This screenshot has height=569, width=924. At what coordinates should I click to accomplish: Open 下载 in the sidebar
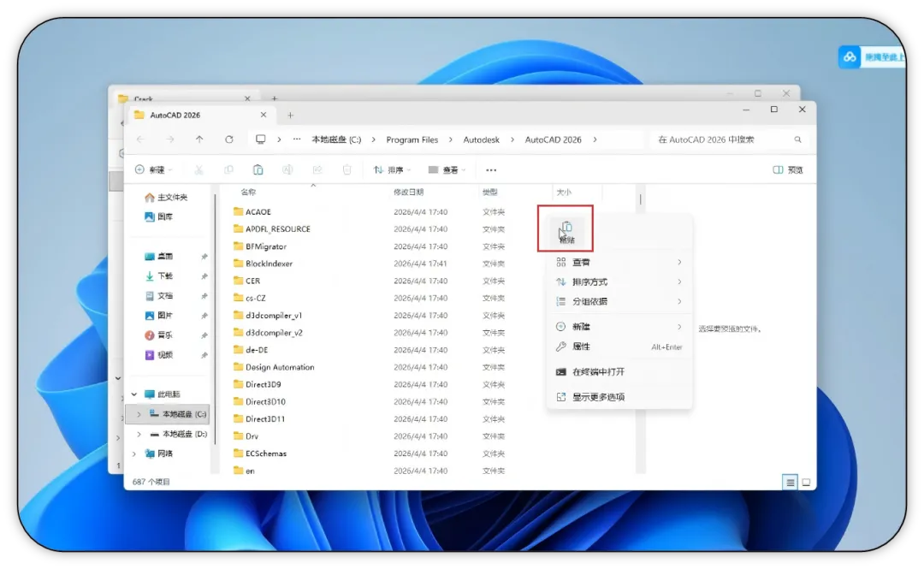click(158, 276)
